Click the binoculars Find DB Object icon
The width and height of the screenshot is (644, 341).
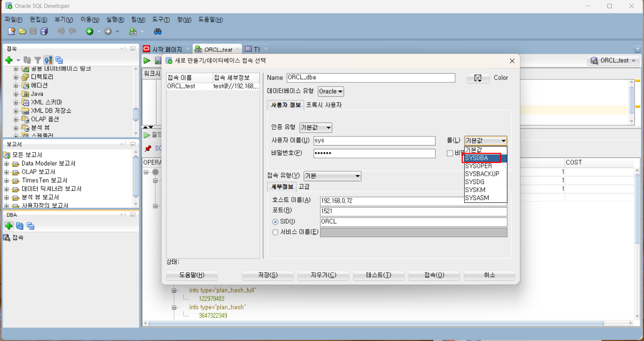[158, 32]
